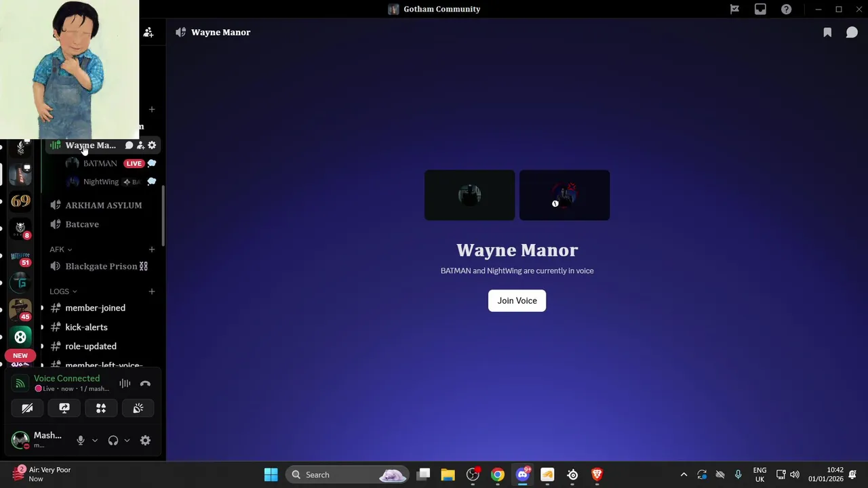Viewport: 868px width, 488px height.
Task: Open the green X server icon
Action: tap(20, 337)
